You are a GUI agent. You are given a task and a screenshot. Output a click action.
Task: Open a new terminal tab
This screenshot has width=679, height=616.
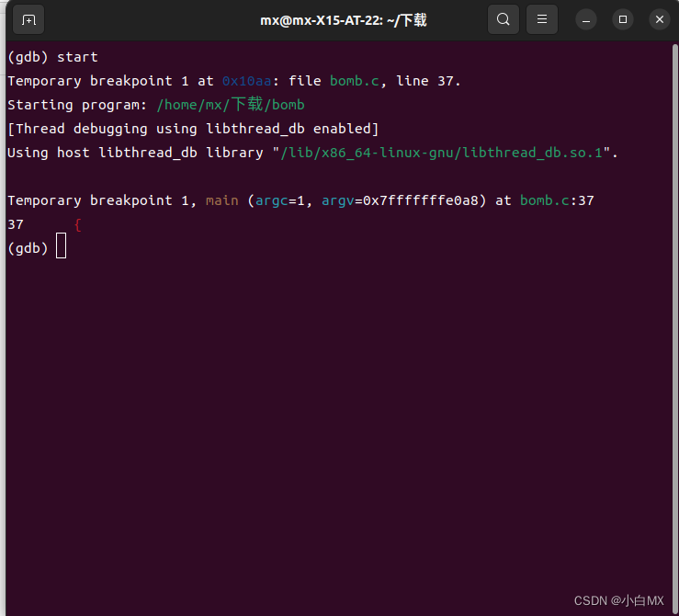28,19
